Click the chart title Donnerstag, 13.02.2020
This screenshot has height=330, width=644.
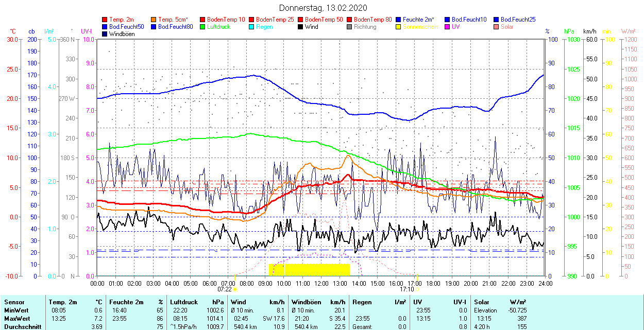coord(323,8)
